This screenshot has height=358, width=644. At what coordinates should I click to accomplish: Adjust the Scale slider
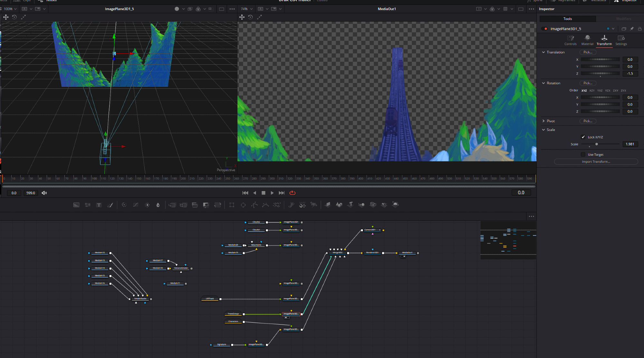pos(600,144)
